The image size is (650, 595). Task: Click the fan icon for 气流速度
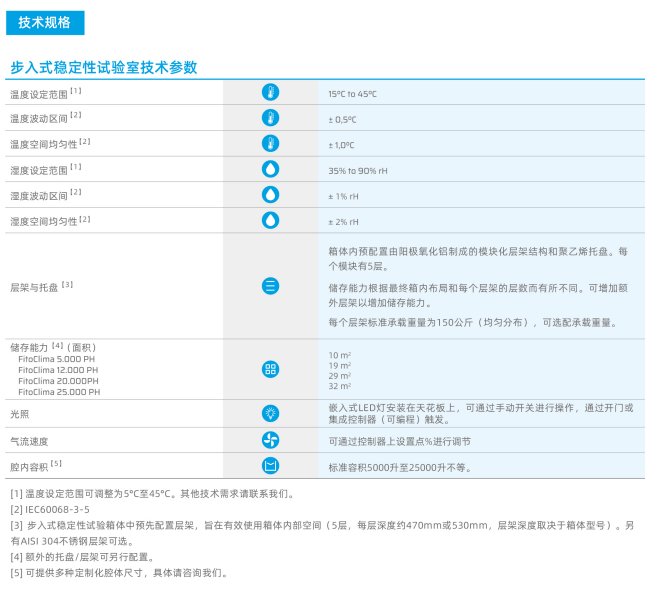tap(270, 440)
